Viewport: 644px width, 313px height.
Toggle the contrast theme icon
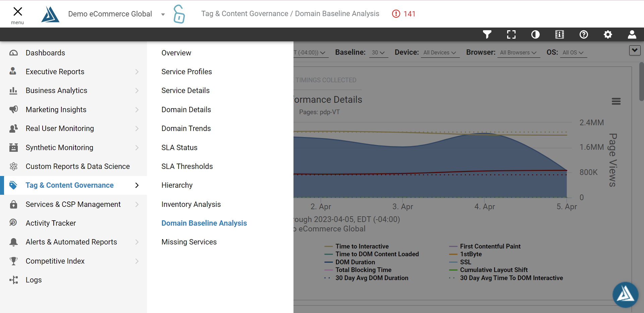pos(535,34)
